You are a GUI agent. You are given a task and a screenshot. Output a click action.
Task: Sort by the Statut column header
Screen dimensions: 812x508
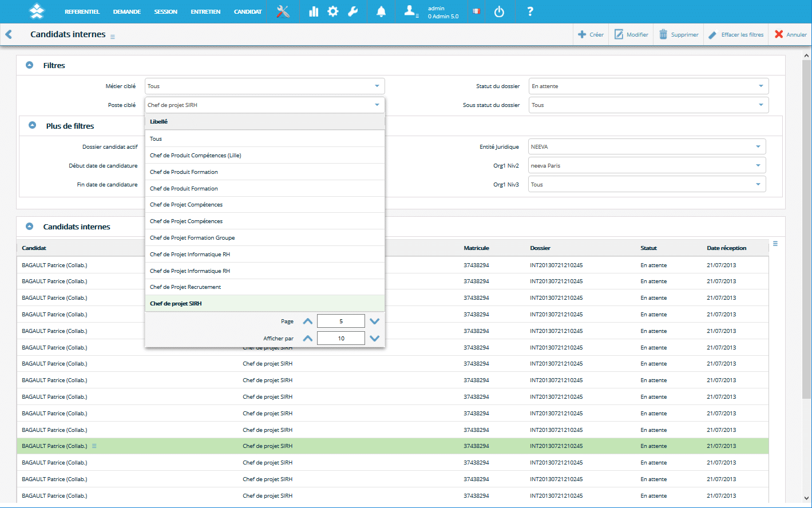tap(648, 248)
